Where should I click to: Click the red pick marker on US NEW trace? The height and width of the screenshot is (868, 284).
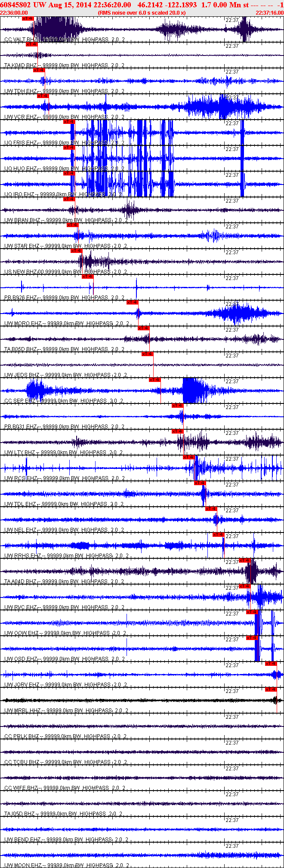click(x=77, y=251)
